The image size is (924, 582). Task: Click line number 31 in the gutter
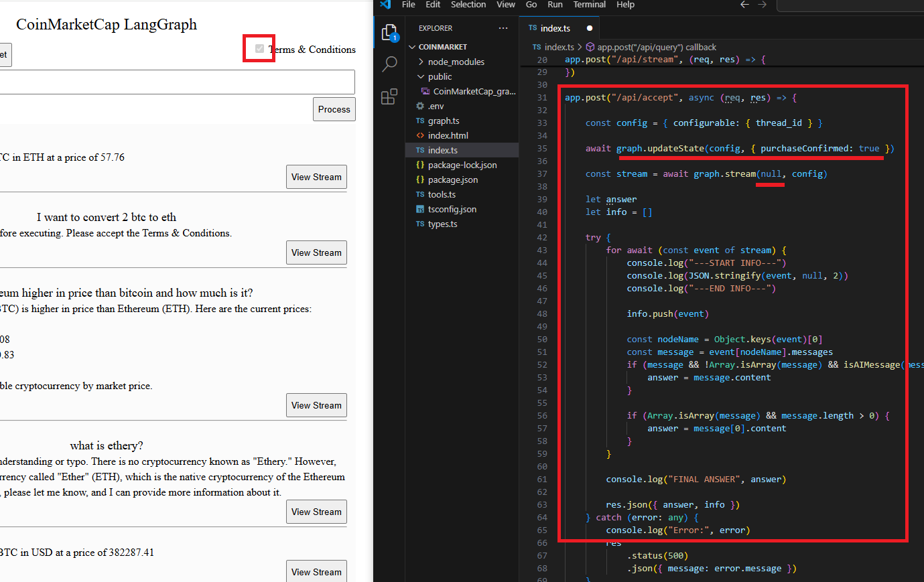[542, 98]
